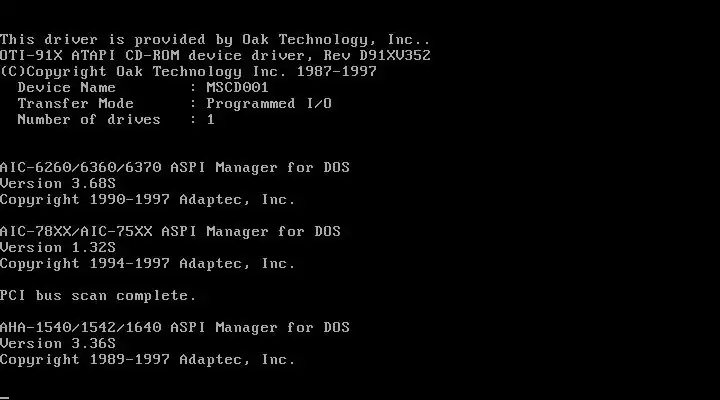Click 'PCI bus scan complete.' message
The image size is (720, 400).
[x=98, y=296]
